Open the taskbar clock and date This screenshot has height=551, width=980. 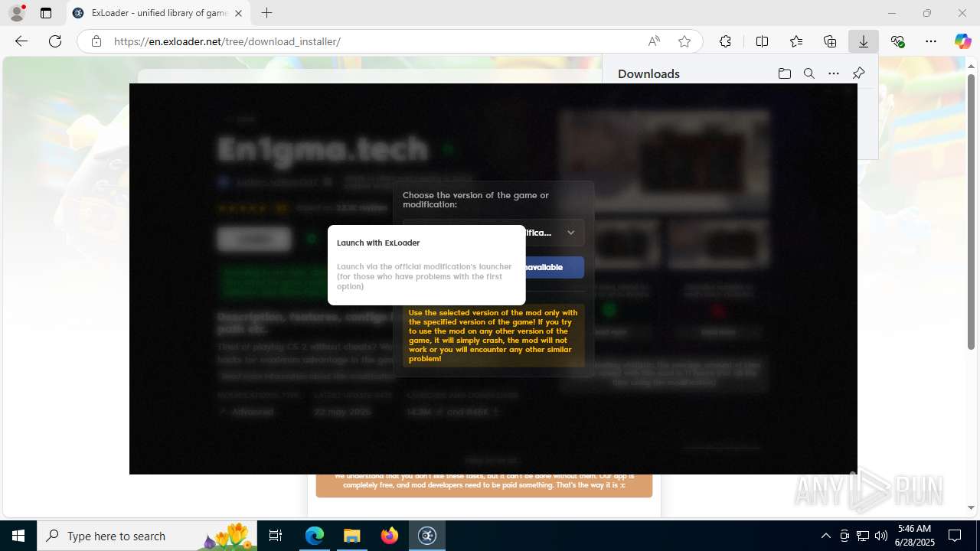pos(916,536)
